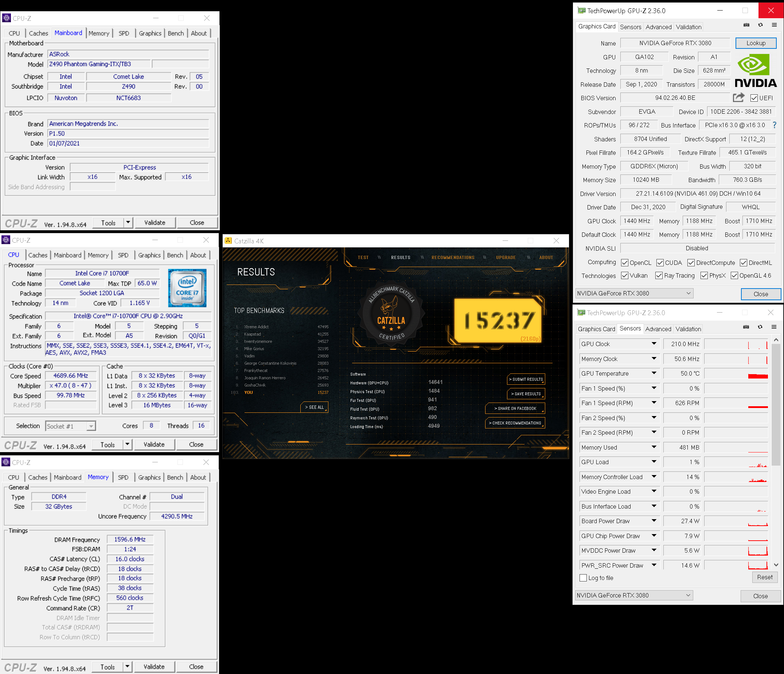Click Share on Facebook in Catzilla
Viewport: 784px width, 674px height.
click(515, 408)
